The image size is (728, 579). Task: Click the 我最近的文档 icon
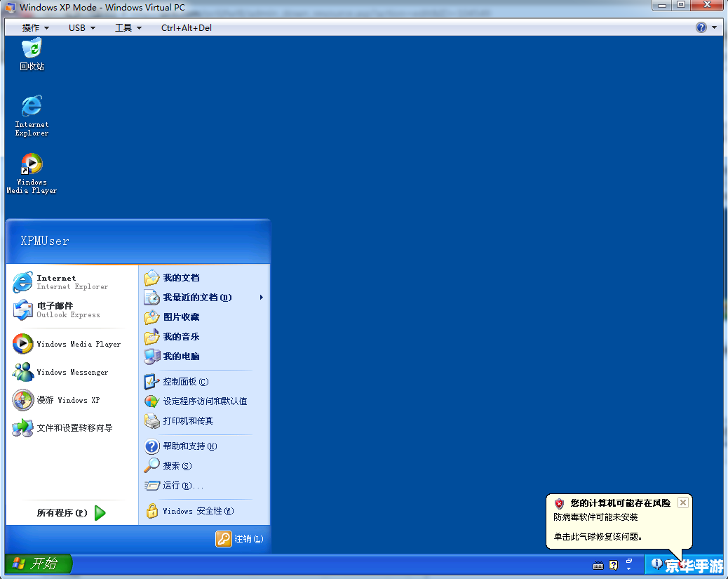tap(151, 298)
